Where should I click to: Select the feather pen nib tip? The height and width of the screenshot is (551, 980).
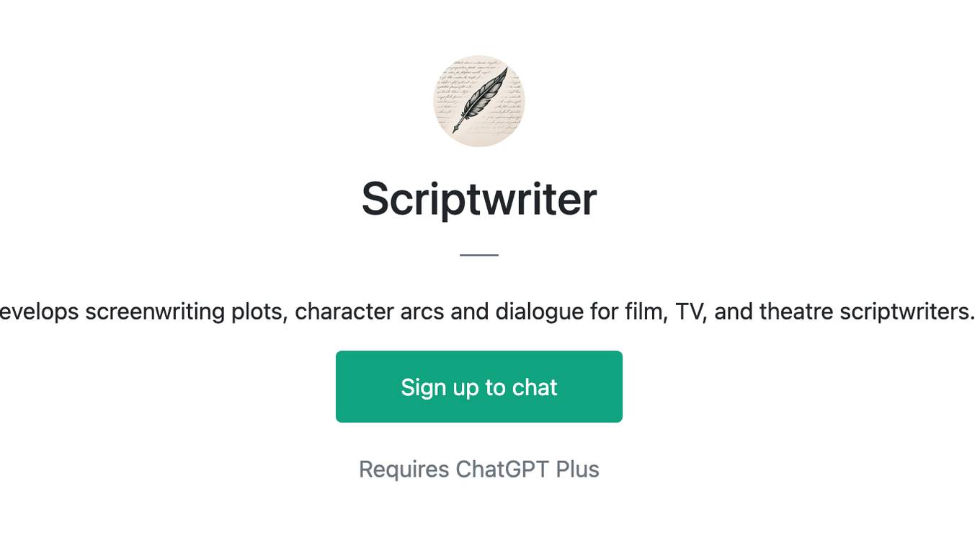point(455,131)
